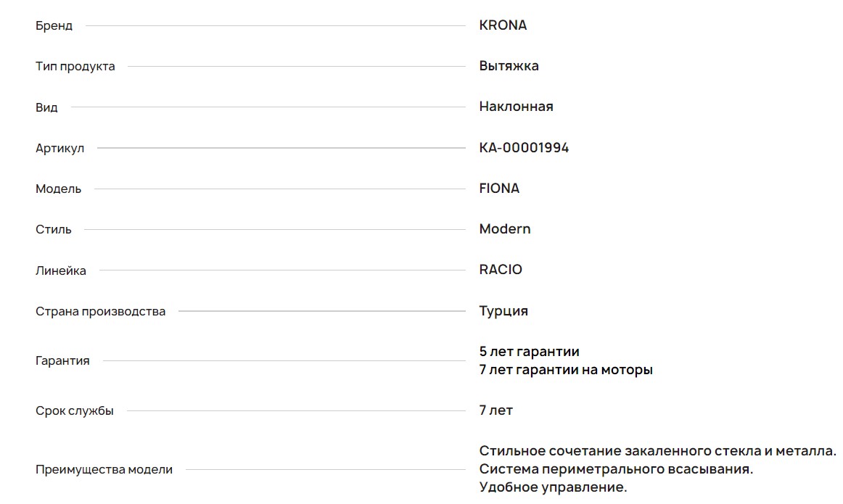Screen dimensions: 843x504
Task: Click the RACIO product line value
Action: coord(501,270)
